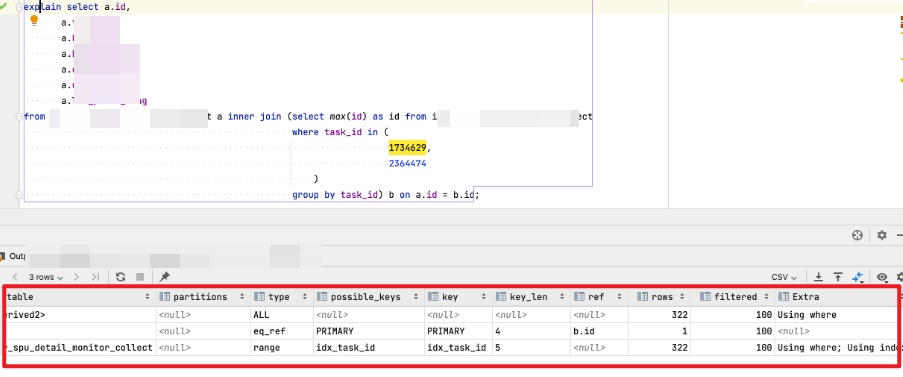Expand the 3 rows page size dropdown
This screenshot has width=903, height=377.
46,277
